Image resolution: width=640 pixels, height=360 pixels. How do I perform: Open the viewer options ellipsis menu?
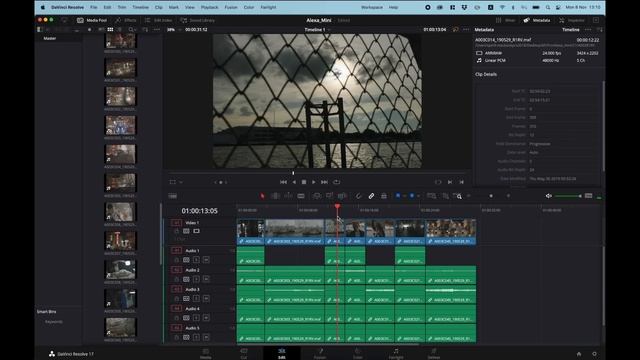tap(466, 30)
